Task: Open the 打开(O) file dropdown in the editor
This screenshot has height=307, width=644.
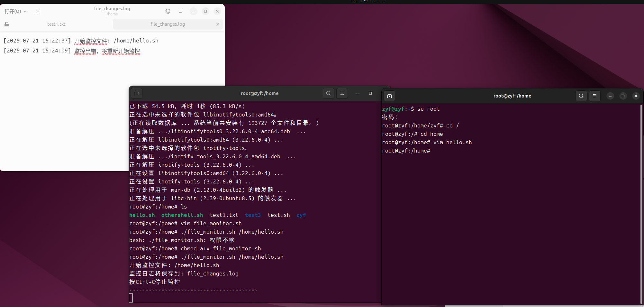Action: (x=15, y=12)
